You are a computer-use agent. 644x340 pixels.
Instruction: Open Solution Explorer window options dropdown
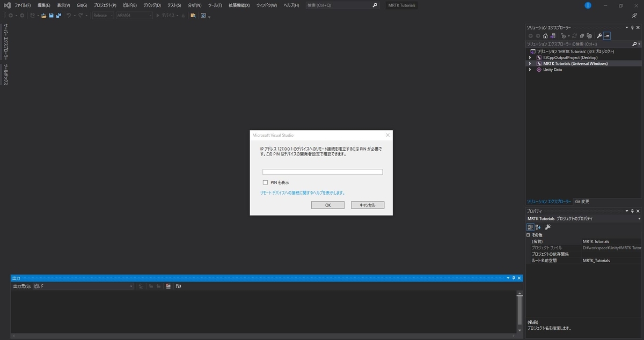pyautogui.click(x=626, y=27)
